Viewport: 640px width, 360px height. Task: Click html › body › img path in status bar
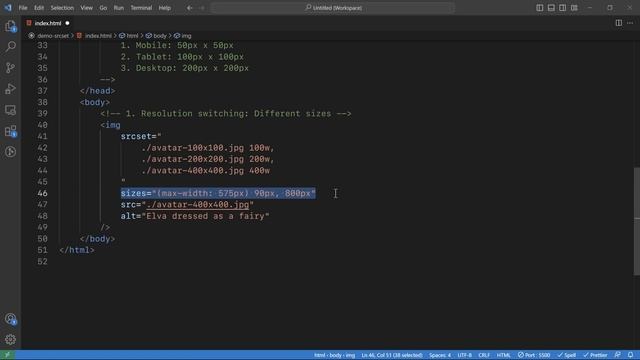pyautogui.click(x=334, y=355)
